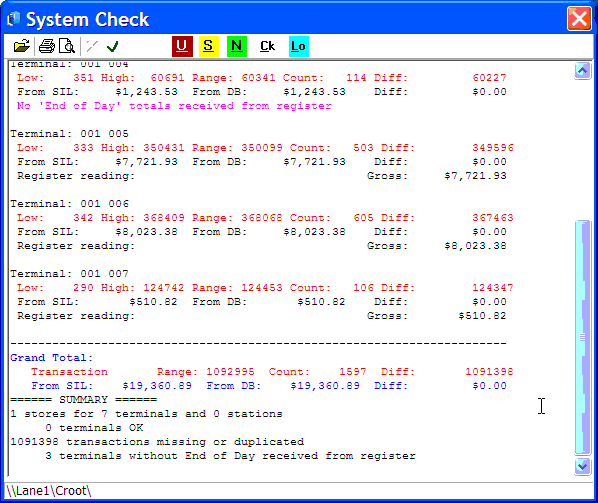Click the 'Terminal: 001 006' heading
The height and width of the screenshot is (503, 598).
click(x=69, y=204)
